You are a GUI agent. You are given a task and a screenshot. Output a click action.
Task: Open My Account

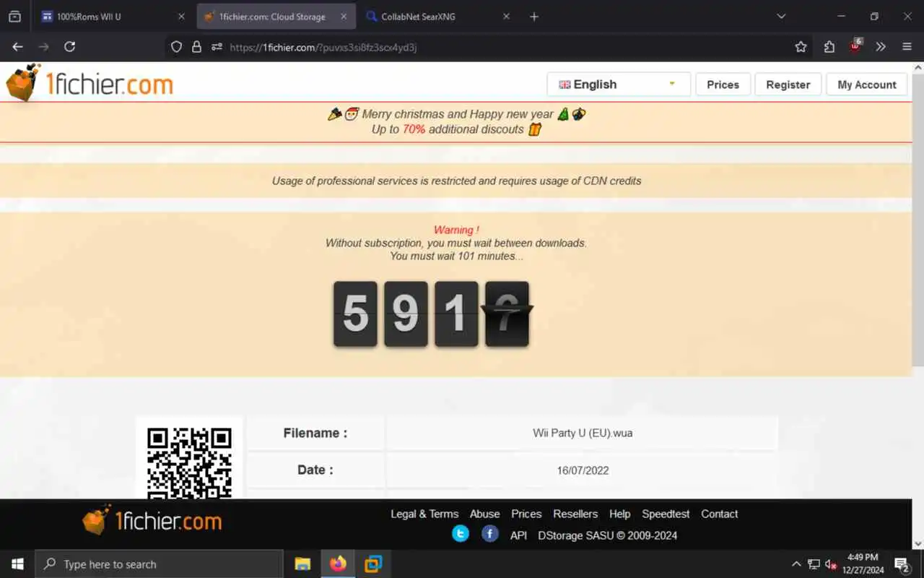coord(866,85)
